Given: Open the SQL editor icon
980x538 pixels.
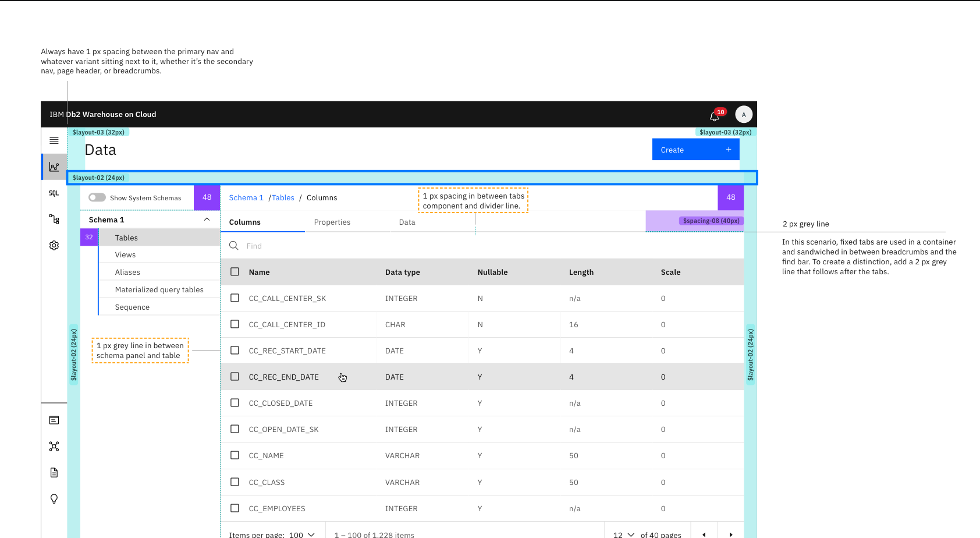Looking at the screenshot, I should [x=54, y=193].
